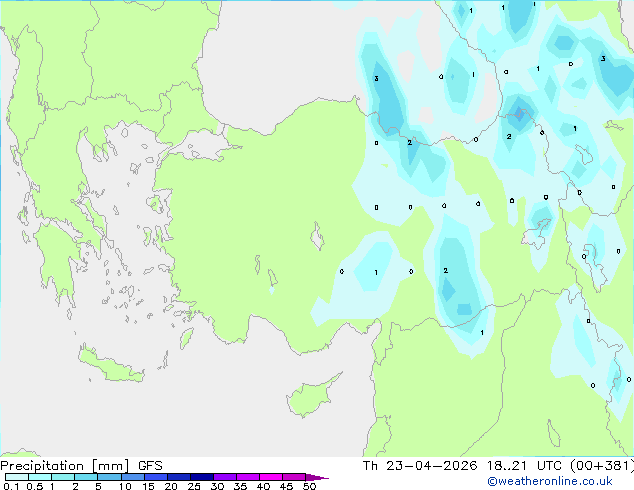634x490 pixels.
Task: Pick the 10–15 mm legend swatch
Action: 133,477
